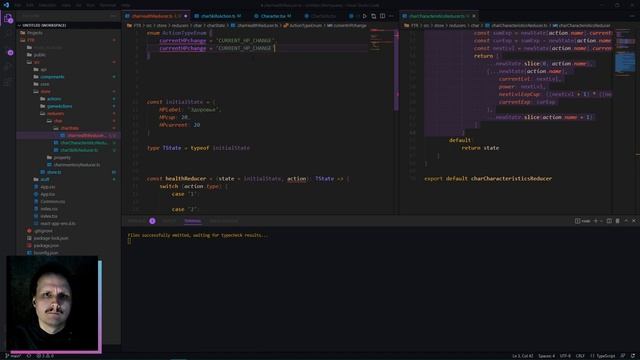Click the notifications bell in status bar
640x360 pixels.
(633, 356)
